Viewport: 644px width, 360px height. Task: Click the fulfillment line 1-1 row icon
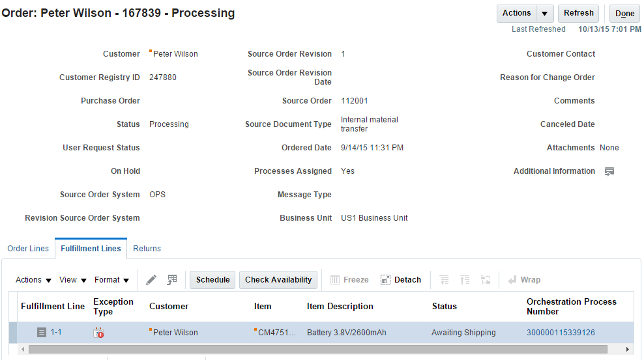coord(42,333)
